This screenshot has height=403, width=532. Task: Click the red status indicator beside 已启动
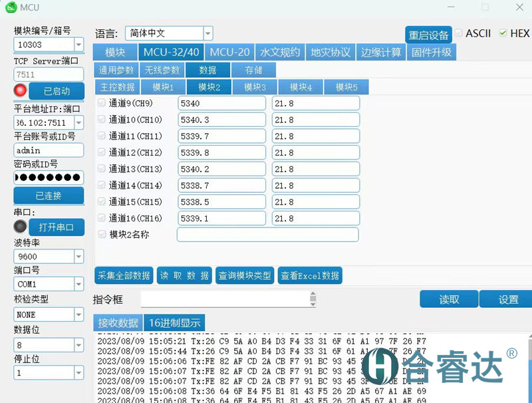click(x=20, y=91)
